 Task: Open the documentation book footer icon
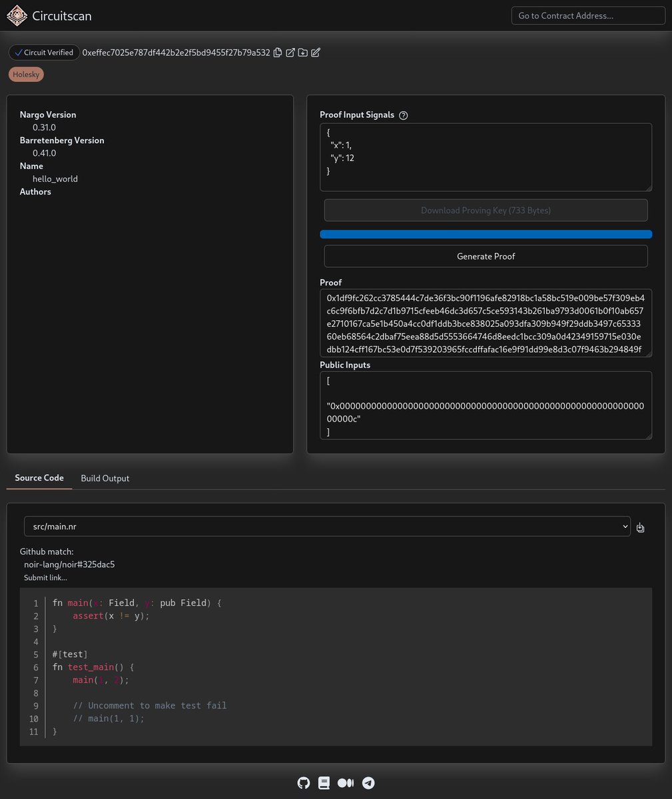coord(324,783)
